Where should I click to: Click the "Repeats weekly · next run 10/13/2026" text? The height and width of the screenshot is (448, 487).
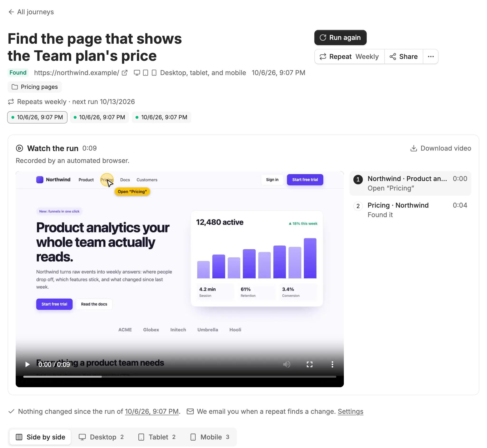[76, 102]
